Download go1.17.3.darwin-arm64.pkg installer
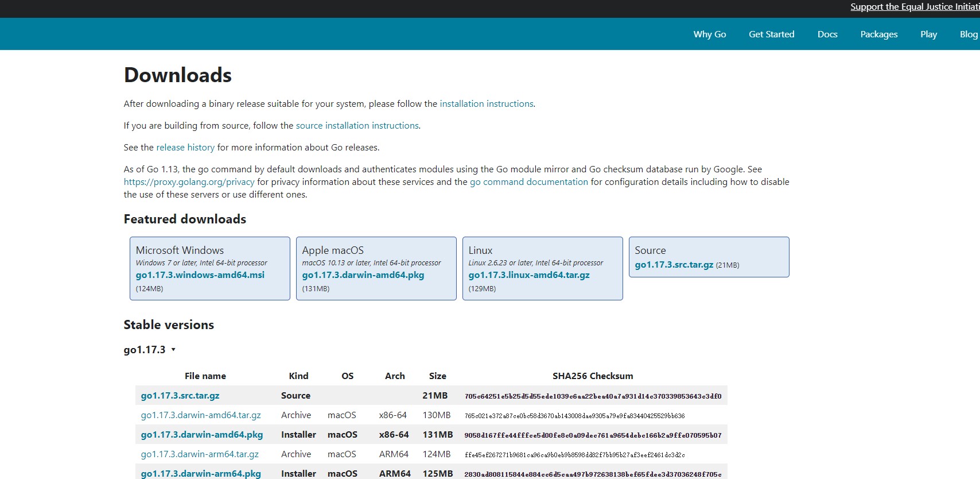This screenshot has width=980, height=479. 201,474
